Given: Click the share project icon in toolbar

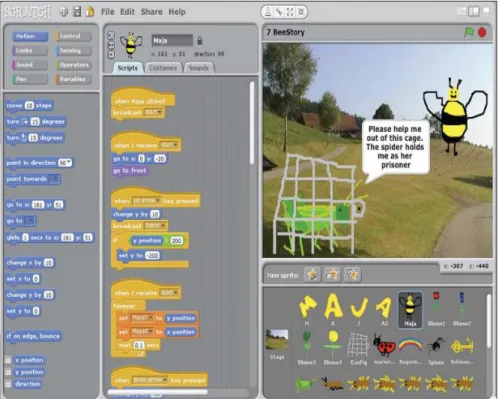Looking at the screenshot, I should coord(89,12).
